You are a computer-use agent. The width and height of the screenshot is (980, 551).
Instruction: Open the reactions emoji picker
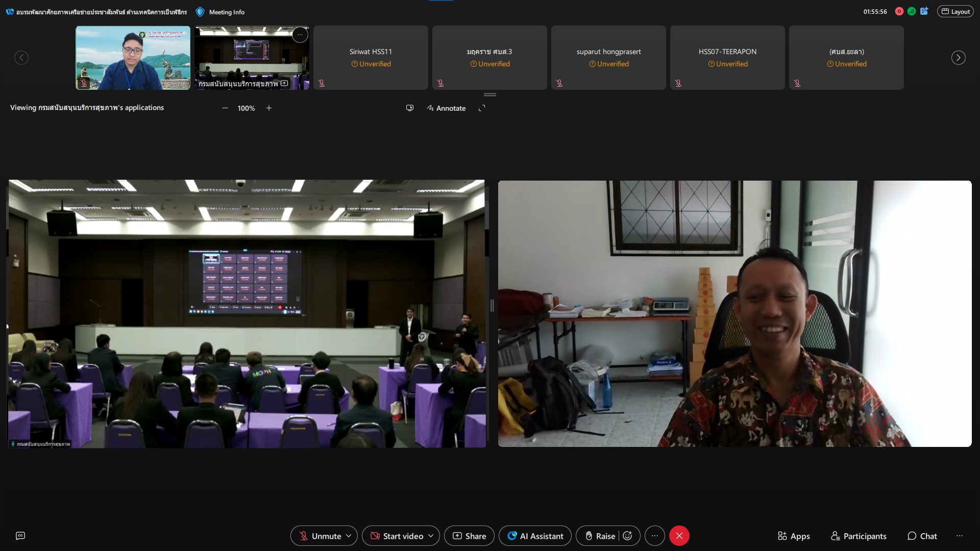coord(628,536)
